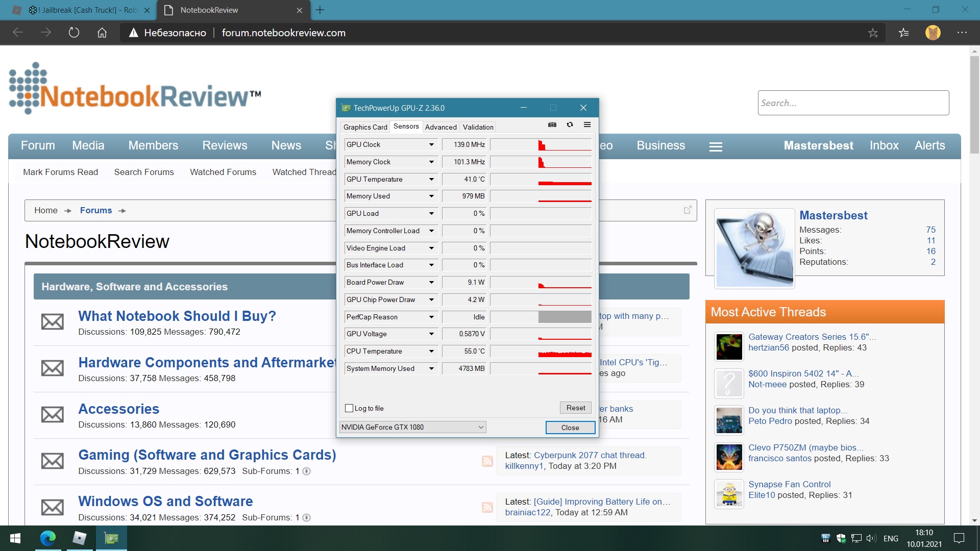Open the Members nav menu item
Screen dimensions: 980x551
coord(153,145)
